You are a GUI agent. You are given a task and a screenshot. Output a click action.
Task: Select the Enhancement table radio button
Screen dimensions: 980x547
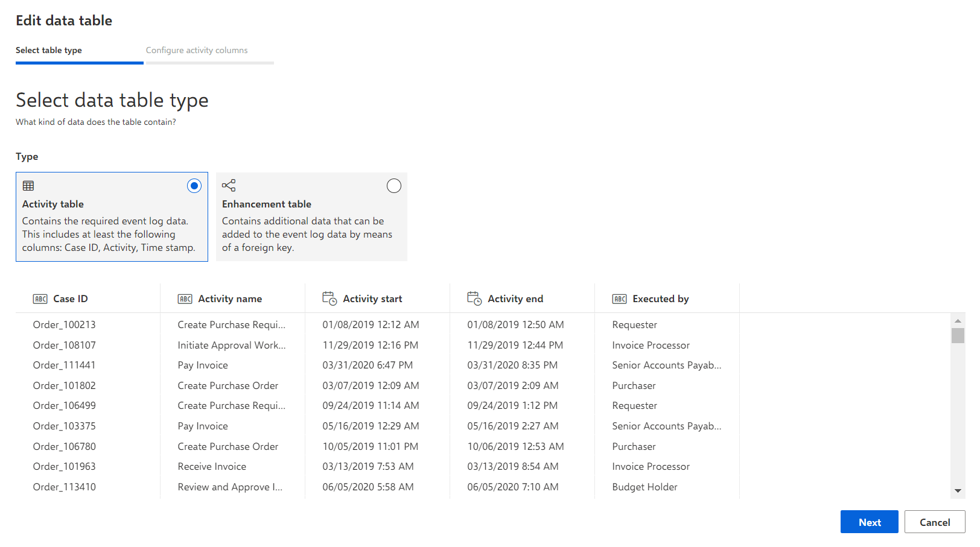point(394,186)
